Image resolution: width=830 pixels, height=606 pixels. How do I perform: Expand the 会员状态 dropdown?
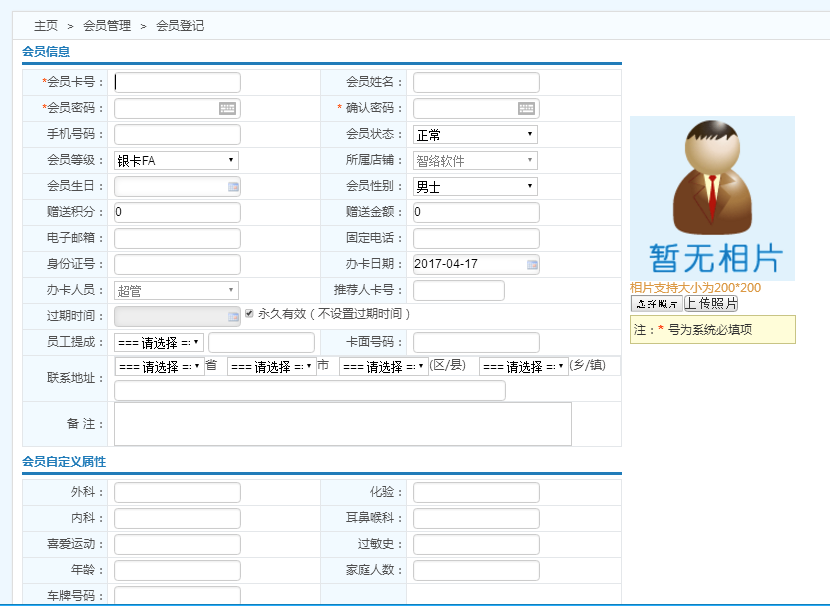(x=475, y=134)
